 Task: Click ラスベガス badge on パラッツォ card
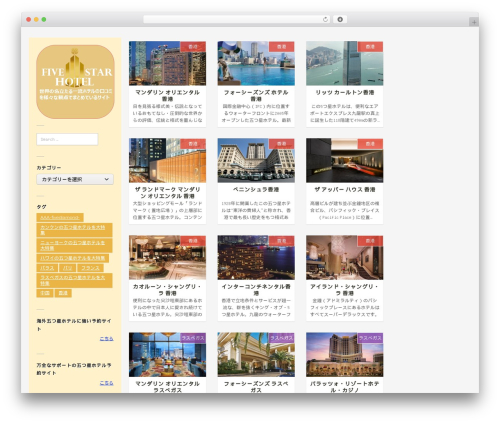pyautogui.click(x=370, y=338)
